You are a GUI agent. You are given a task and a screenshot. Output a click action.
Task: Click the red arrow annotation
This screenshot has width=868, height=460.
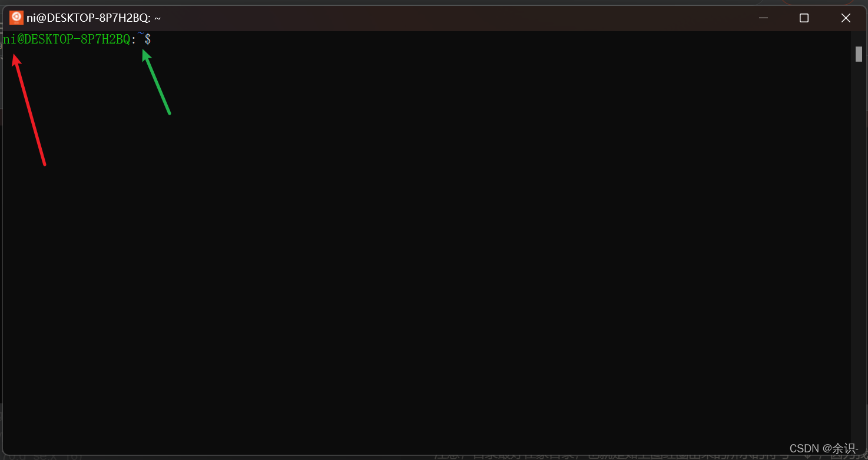[29, 110]
